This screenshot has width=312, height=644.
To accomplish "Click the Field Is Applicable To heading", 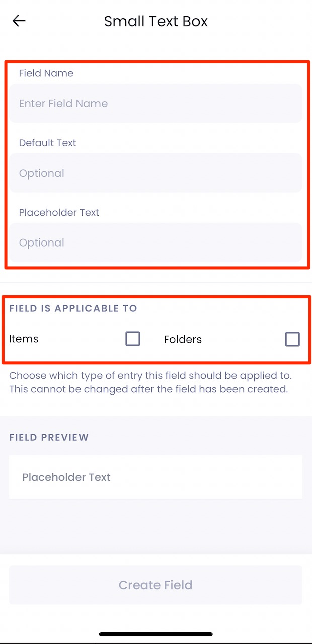I will (x=73, y=308).
